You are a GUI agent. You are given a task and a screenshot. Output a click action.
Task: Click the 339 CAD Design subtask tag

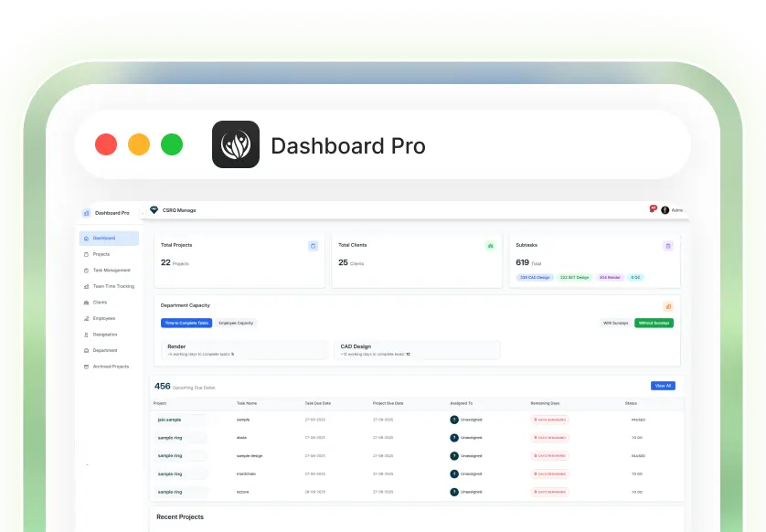(534, 277)
